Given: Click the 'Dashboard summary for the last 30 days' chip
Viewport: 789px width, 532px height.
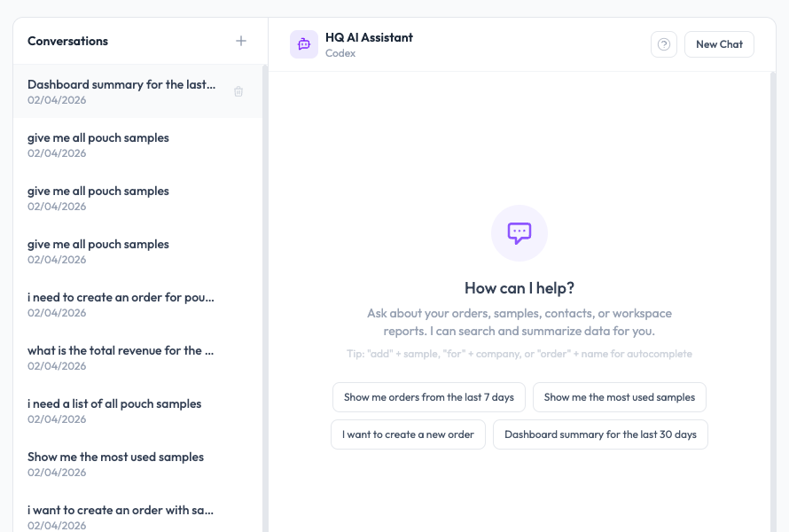Looking at the screenshot, I should [x=600, y=434].
